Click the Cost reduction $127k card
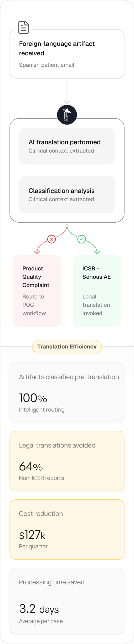134x644 pixels. pos(67,530)
